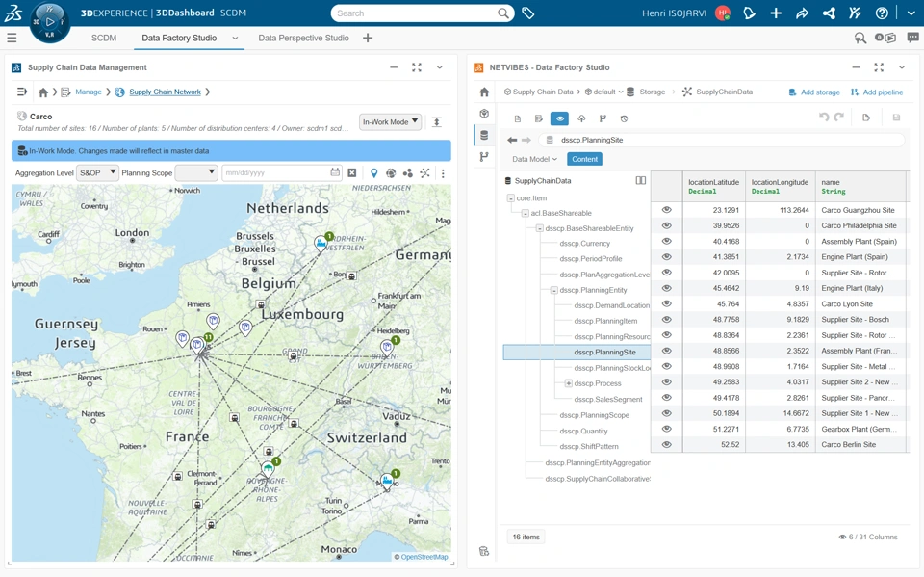This screenshot has width=924, height=577.
Task: Click the Add pipeline link
Action: click(x=877, y=92)
